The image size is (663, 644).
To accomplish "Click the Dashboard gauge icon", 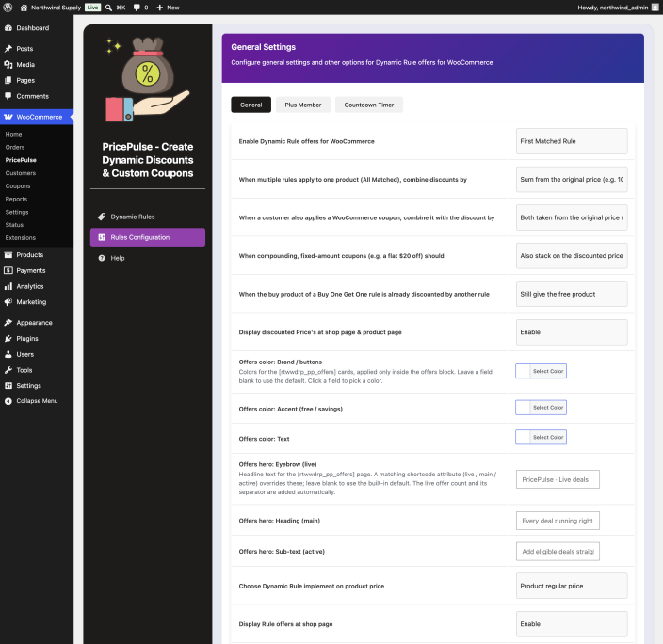I will pyautogui.click(x=8, y=28).
